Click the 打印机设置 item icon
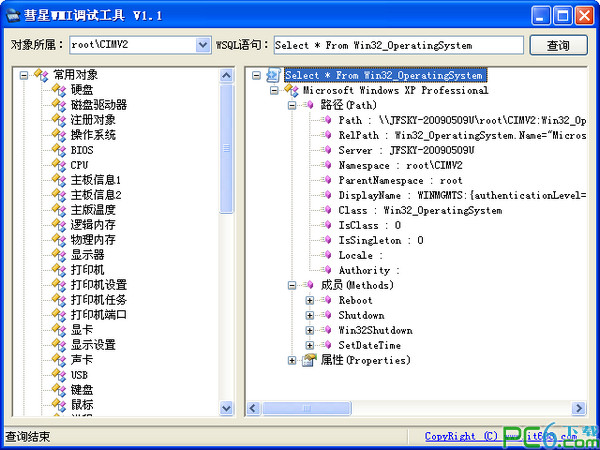This screenshot has width=600, height=450. coord(59,285)
